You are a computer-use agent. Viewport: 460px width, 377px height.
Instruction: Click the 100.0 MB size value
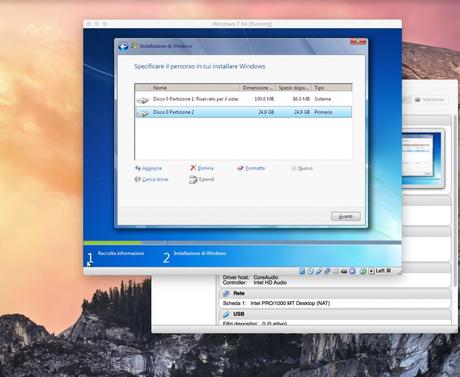coord(264,99)
